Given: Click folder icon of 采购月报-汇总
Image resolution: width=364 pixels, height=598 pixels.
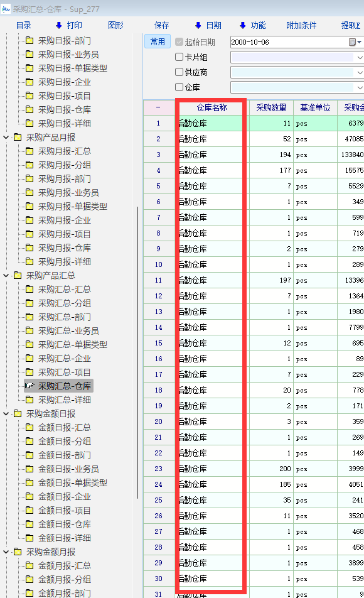Looking at the screenshot, I should [x=29, y=151].
